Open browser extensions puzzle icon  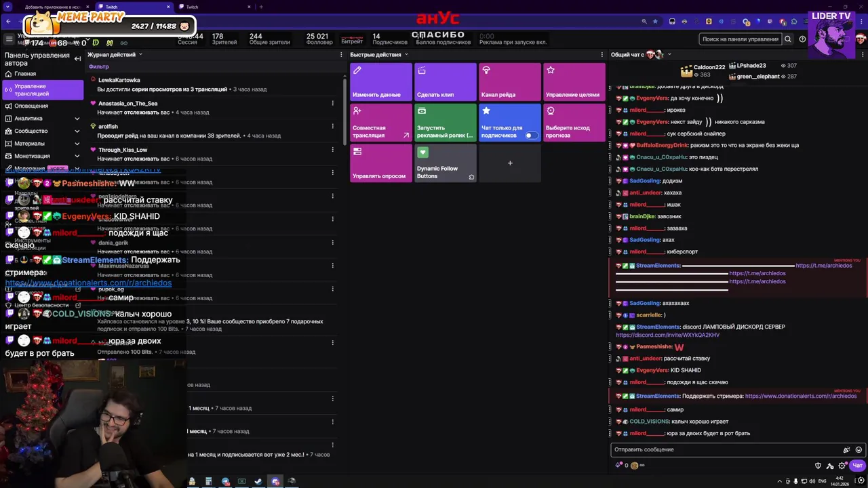tap(793, 22)
